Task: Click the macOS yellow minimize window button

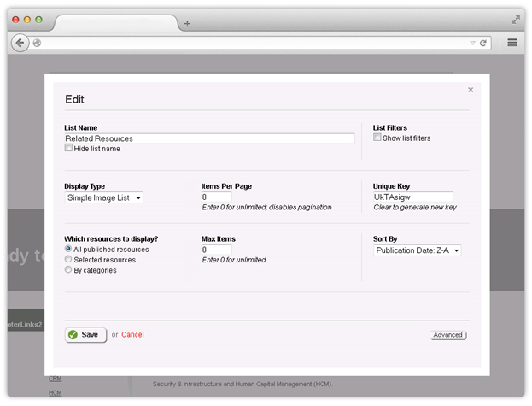Action: (x=27, y=20)
